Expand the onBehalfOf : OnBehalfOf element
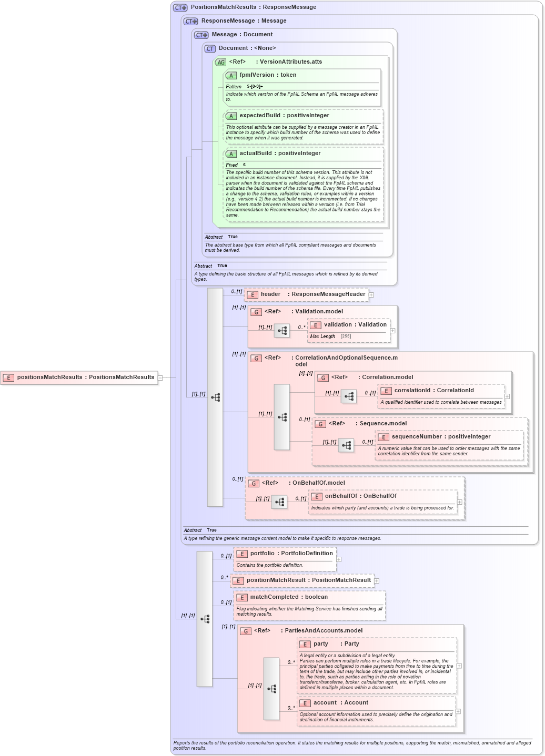Screen dimensions: 545x756 [x=459, y=502]
